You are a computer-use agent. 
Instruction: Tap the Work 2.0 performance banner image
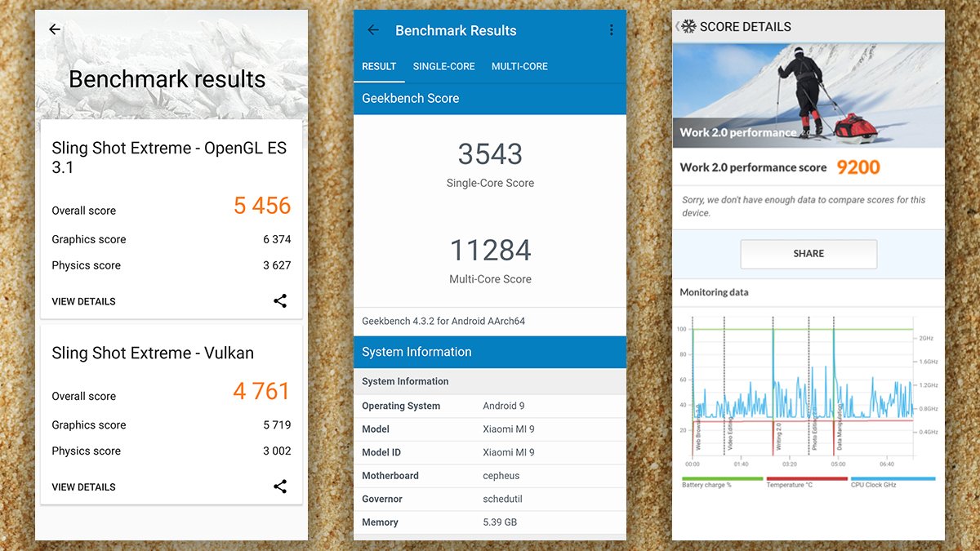click(808, 95)
